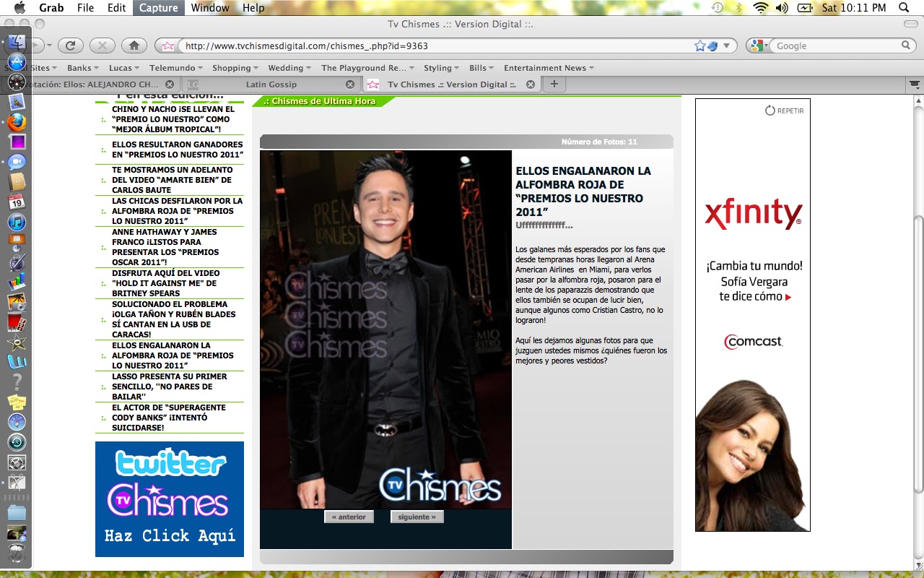Expand the Shopping bookmarks folder

(x=235, y=68)
